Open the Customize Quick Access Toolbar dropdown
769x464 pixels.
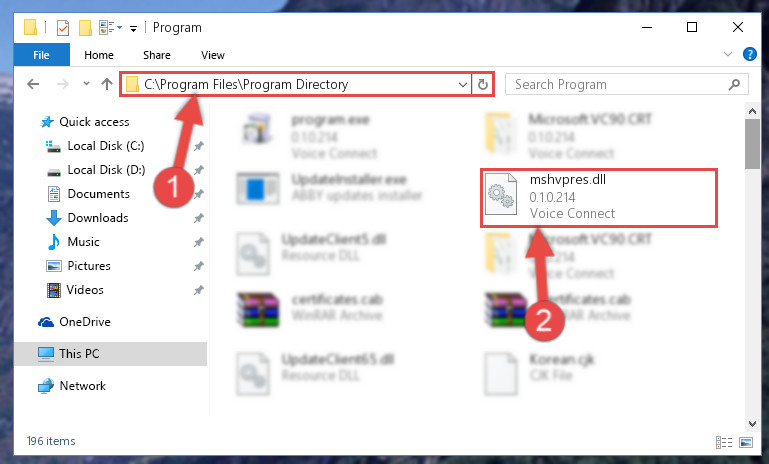pyautogui.click(x=133, y=29)
